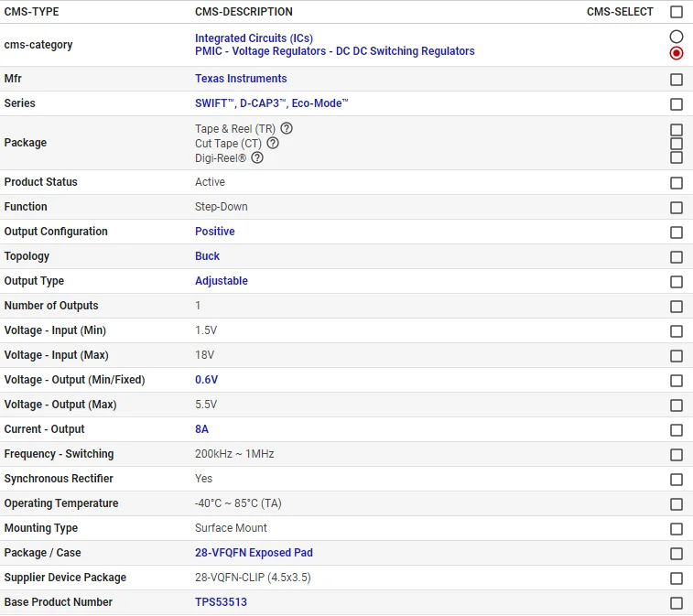Check the Topology row checkbox
Viewport: 693px width, 616px height.
tap(677, 257)
